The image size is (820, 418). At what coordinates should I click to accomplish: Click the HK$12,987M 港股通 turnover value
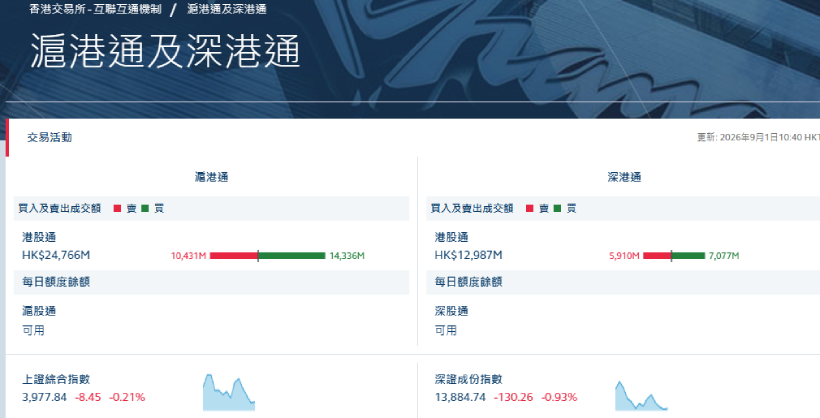tap(469, 255)
